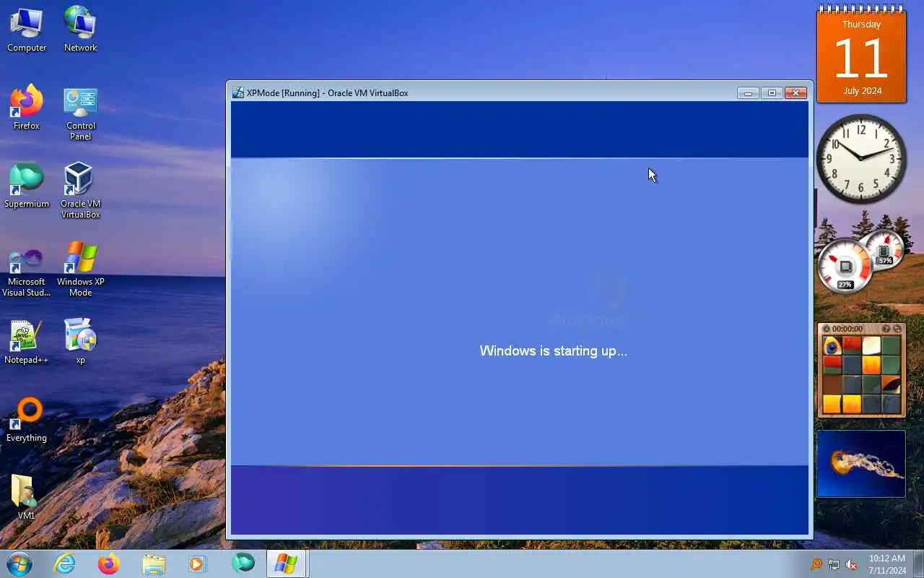This screenshot has height=578, width=924.
Task: Open Windows Explorer folder in the taskbar
Action: click(153, 564)
